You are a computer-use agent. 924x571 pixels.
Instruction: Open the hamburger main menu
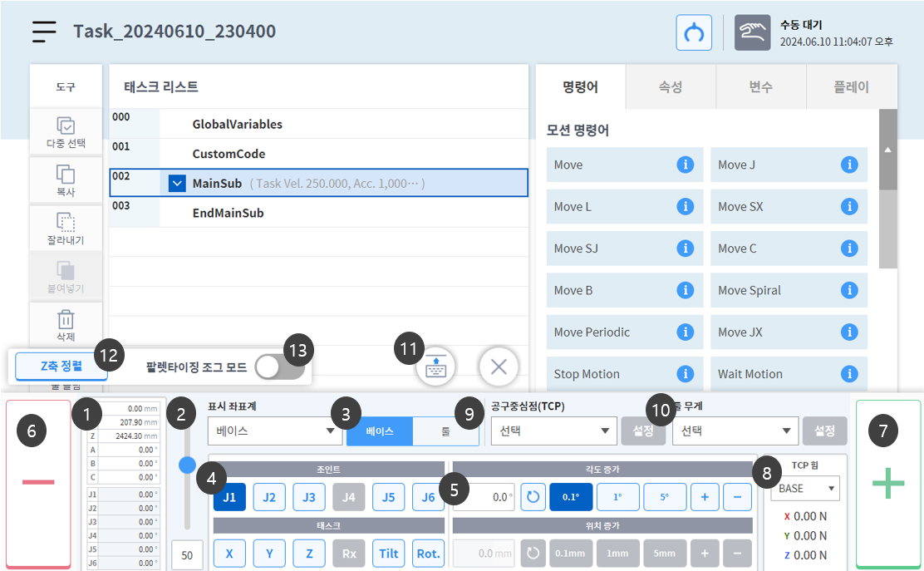(x=45, y=32)
